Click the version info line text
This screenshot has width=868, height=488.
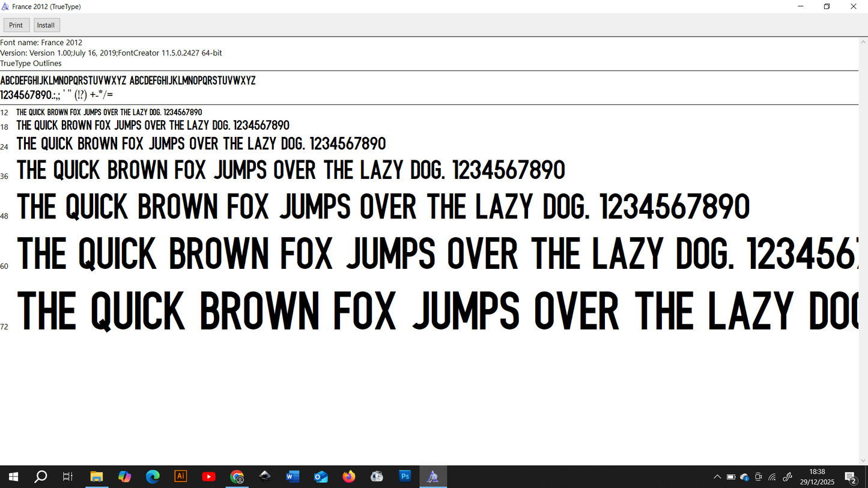pos(111,53)
